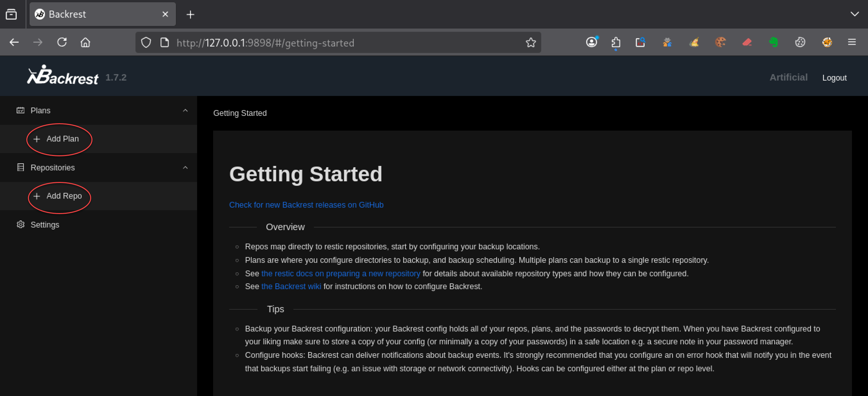Click the Artificial instance name in header
This screenshot has height=396, width=868.
tap(788, 77)
